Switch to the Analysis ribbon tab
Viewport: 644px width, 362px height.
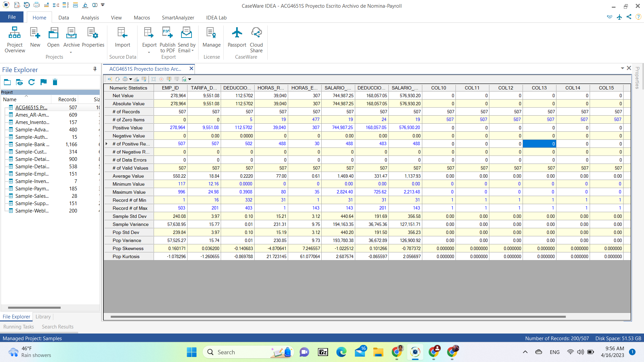pos(90,18)
